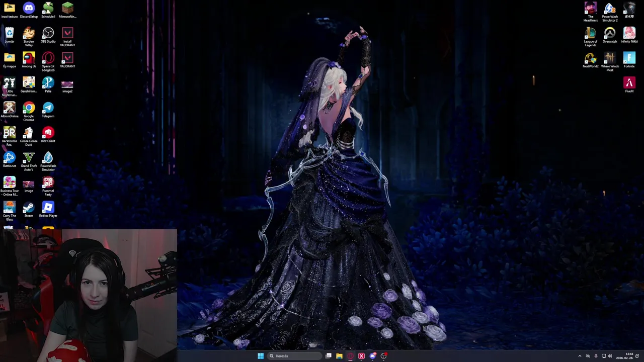
Task: Click the Keresés taskbar search box
Action: tap(294, 356)
